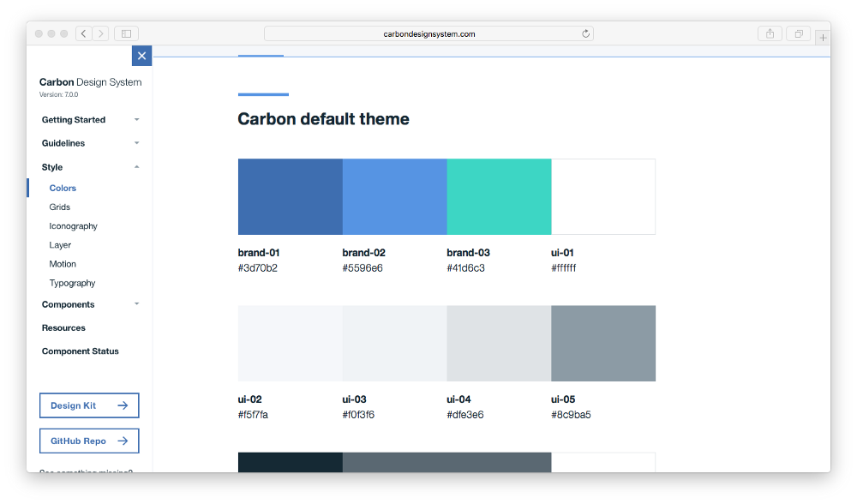Select Grids in the Style submenu
Image resolution: width=857 pixels, height=504 pixels.
(60, 207)
